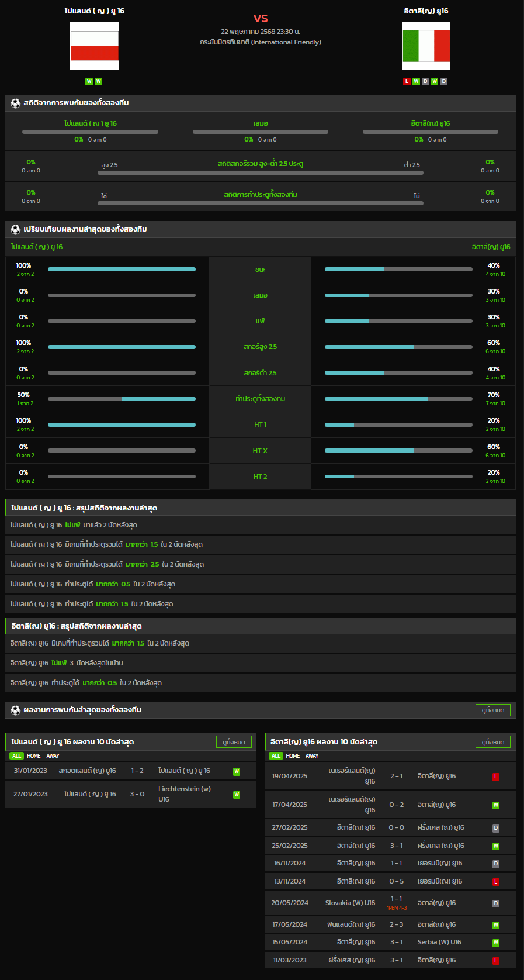Click Poland 50% both-teams-score progress bar
Viewport: 524px width, 980px height.
click(122, 399)
